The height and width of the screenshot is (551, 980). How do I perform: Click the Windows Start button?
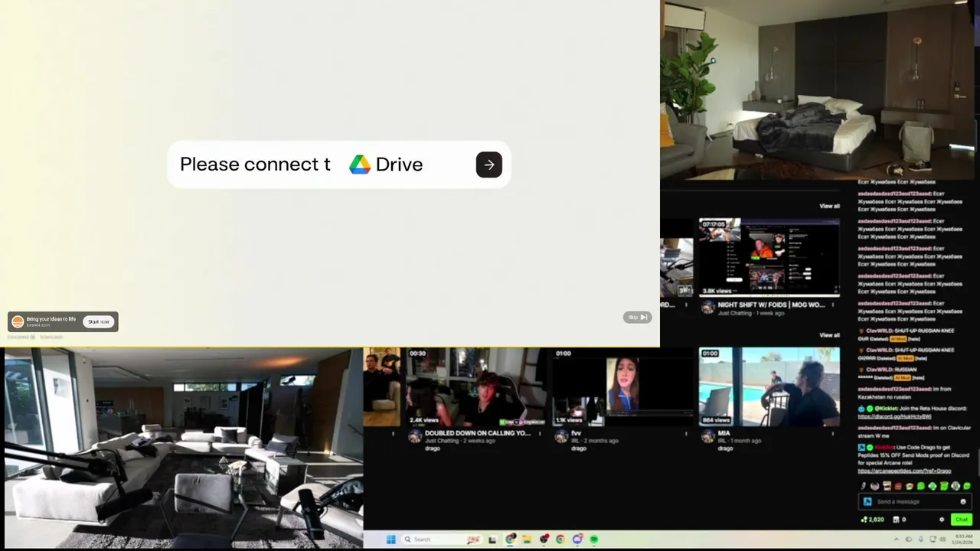click(x=390, y=540)
